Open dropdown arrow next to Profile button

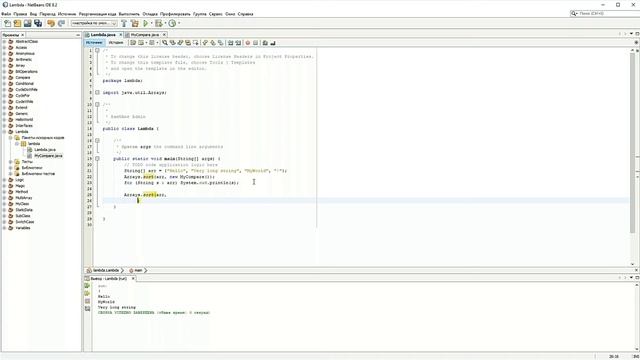click(x=179, y=23)
